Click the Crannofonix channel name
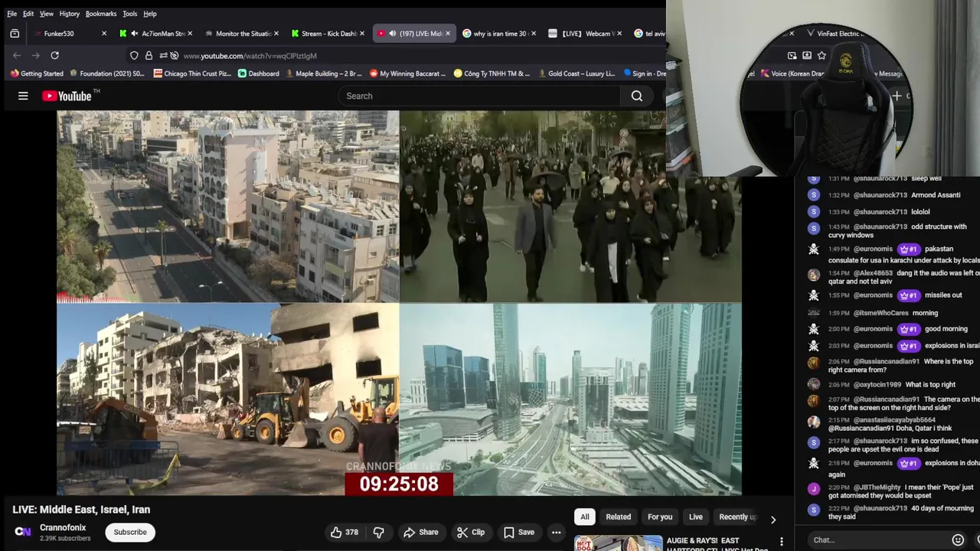The image size is (980, 551). pyautogui.click(x=63, y=527)
